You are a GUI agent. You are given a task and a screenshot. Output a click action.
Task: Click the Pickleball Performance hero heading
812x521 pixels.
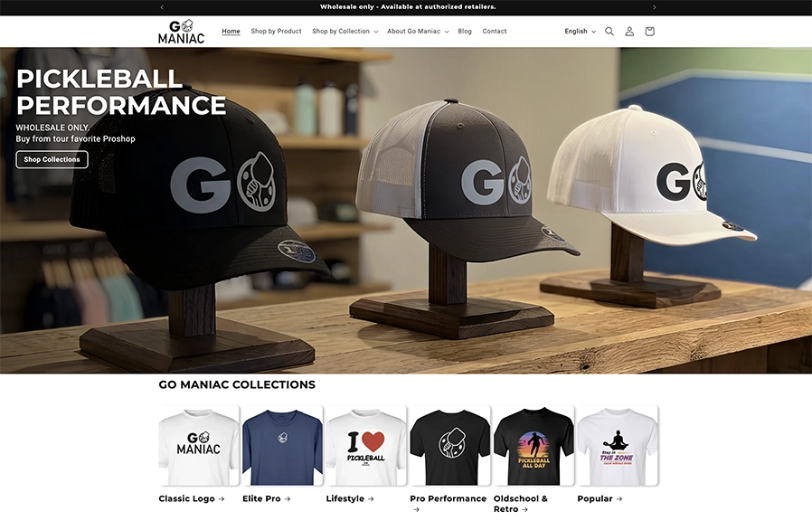[121, 92]
